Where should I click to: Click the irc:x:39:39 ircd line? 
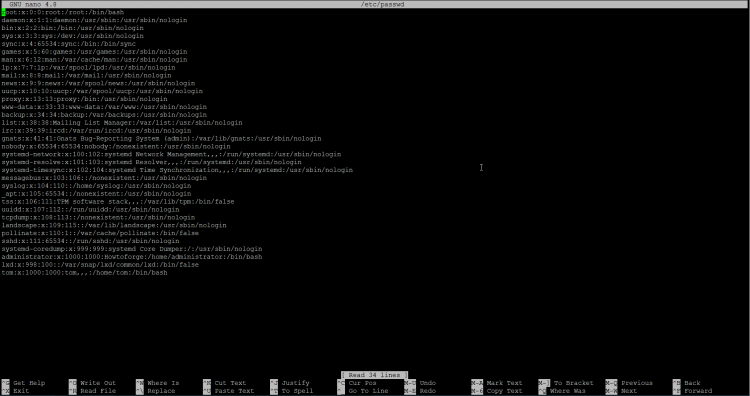coord(96,131)
